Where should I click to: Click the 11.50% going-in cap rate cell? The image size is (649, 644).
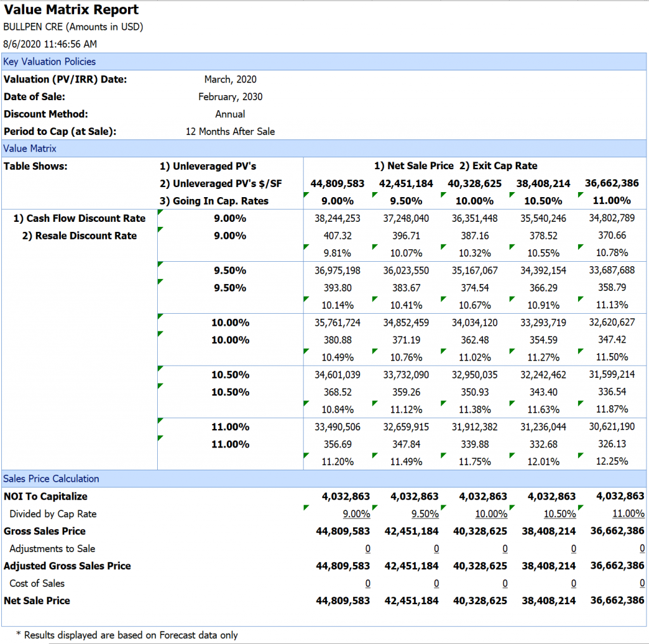(x=612, y=357)
